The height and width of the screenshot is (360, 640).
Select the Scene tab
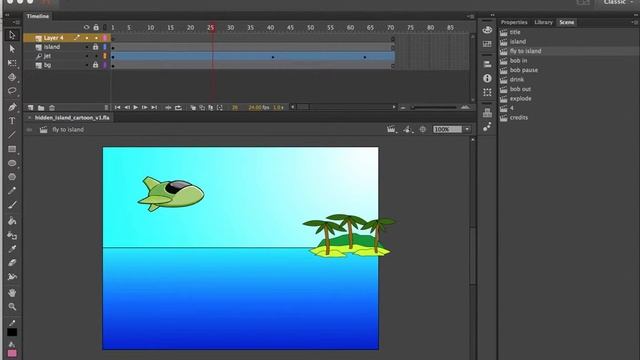pos(567,22)
